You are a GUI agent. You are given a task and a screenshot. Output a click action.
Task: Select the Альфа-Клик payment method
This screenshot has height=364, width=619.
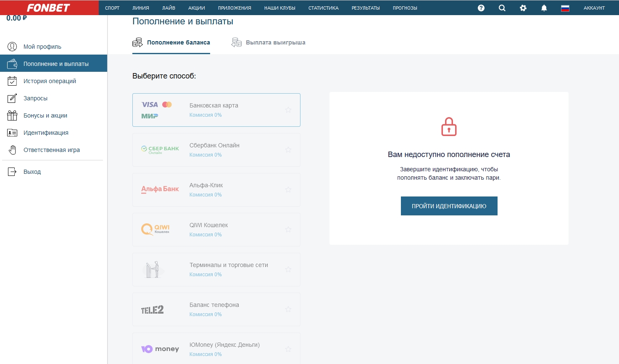(x=216, y=190)
